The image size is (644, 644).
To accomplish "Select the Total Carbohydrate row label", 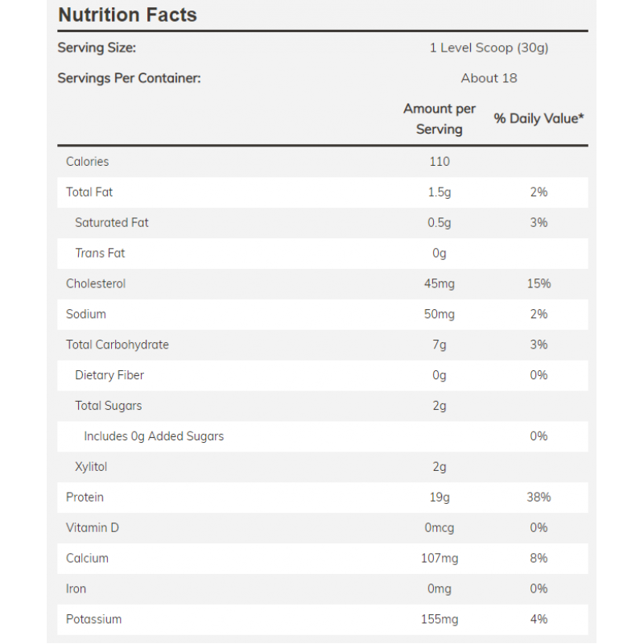I will [118, 345].
